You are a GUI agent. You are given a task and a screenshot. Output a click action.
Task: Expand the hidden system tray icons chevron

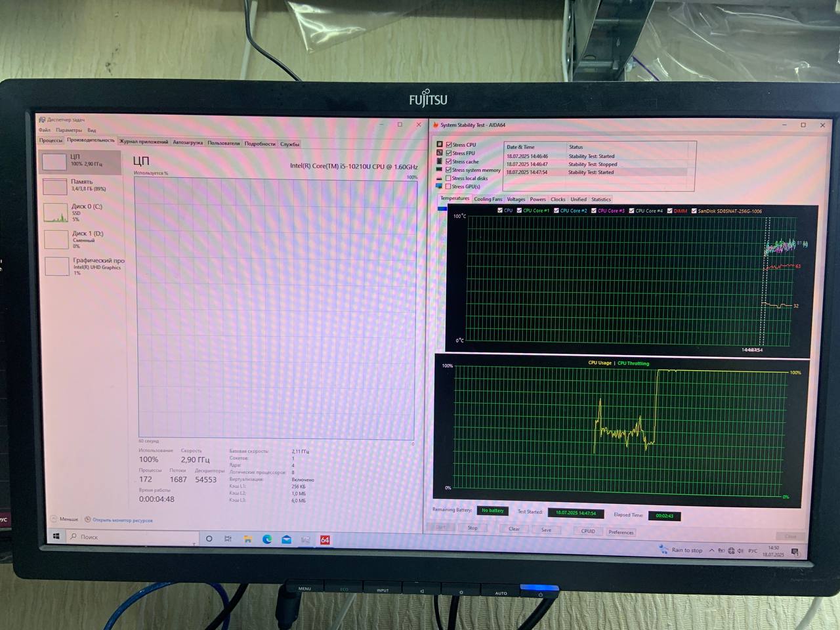[x=711, y=551]
